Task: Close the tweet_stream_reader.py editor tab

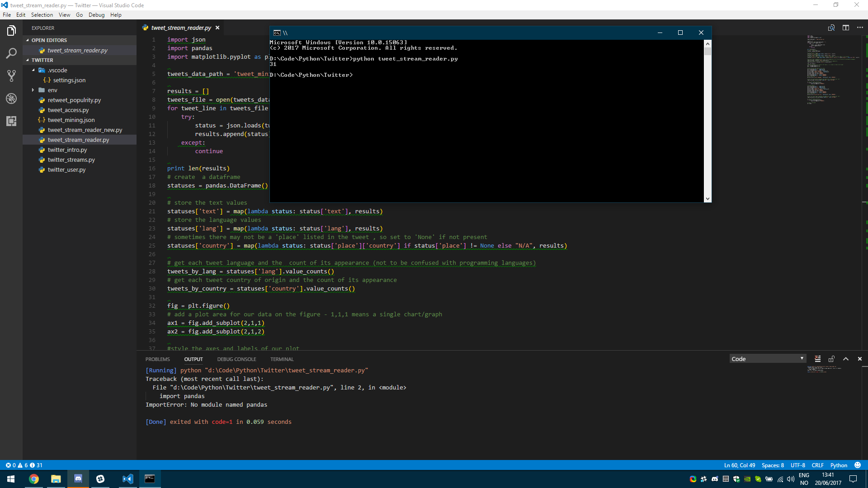Action: tap(217, 28)
